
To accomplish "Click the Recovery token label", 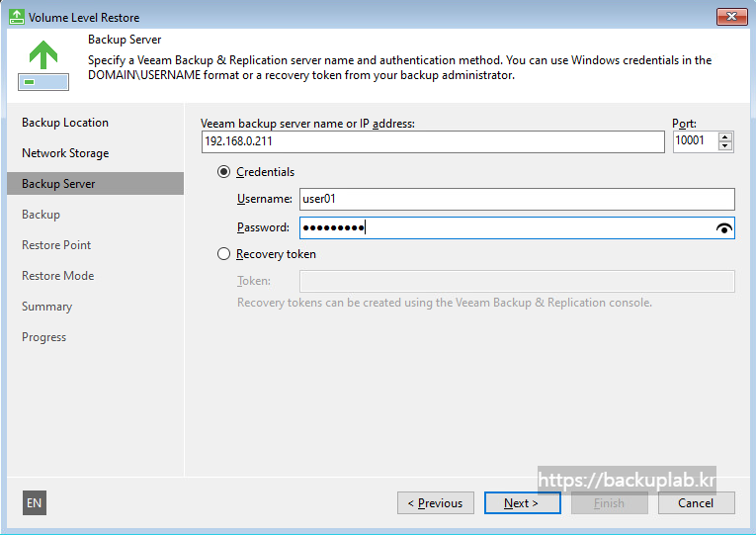I will click(276, 254).
